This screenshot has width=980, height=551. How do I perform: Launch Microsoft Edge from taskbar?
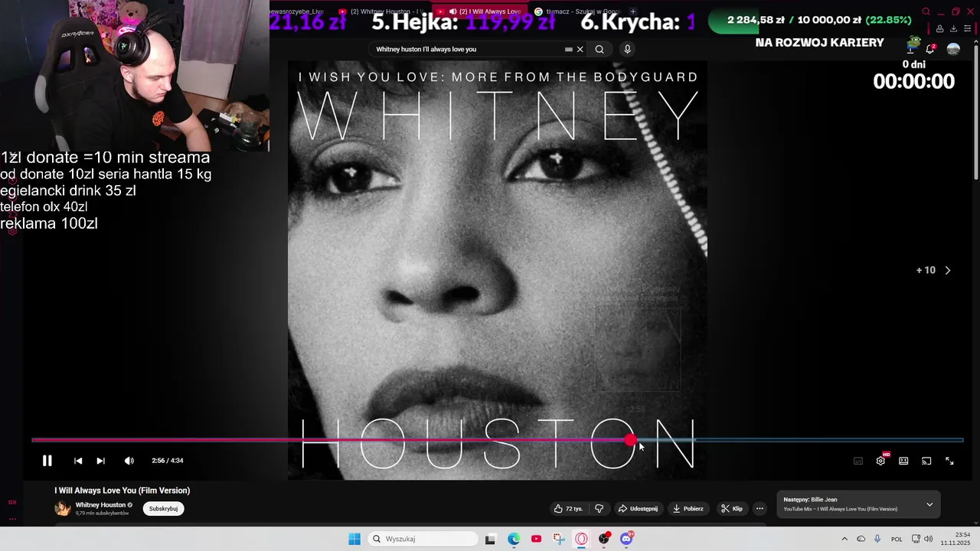point(514,539)
